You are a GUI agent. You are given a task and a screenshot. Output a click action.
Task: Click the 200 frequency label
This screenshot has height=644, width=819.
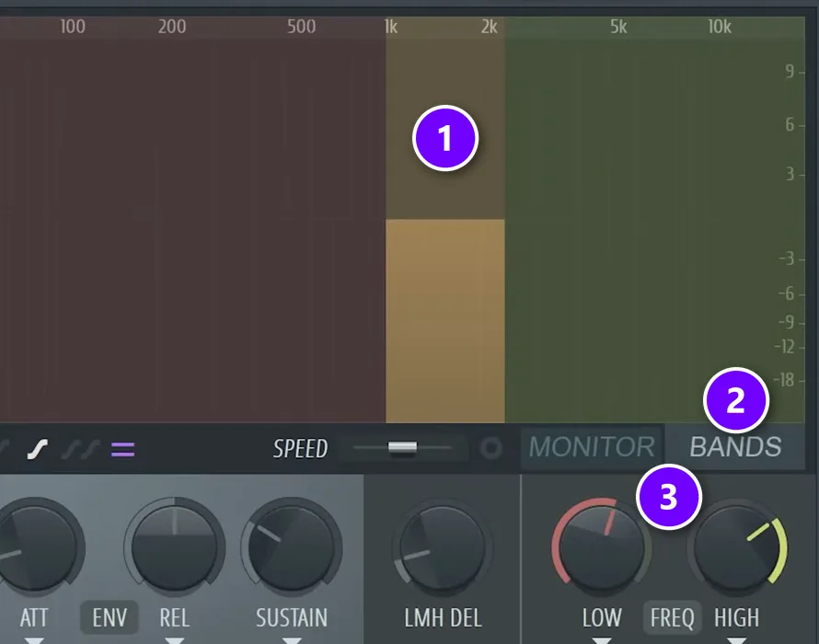[172, 27]
